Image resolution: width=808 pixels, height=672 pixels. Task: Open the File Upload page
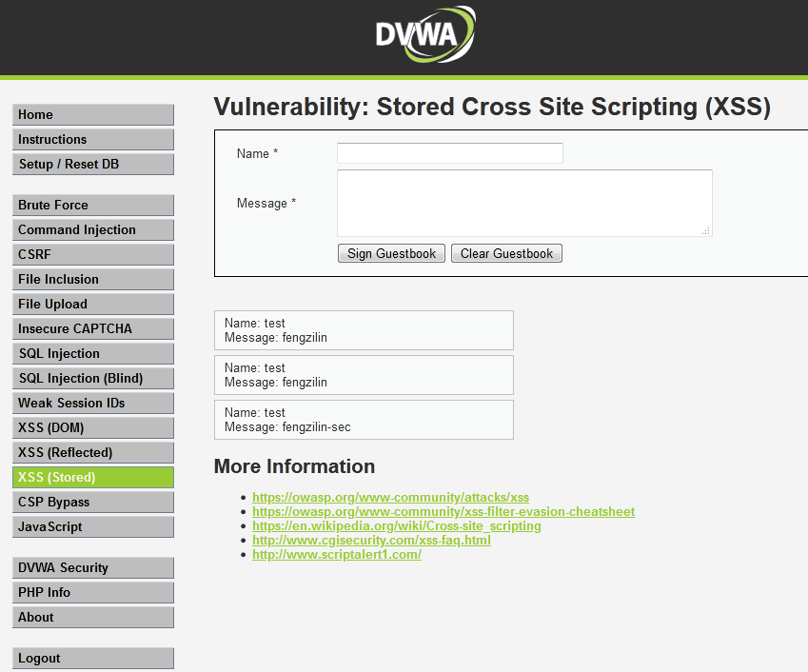(x=93, y=304)
